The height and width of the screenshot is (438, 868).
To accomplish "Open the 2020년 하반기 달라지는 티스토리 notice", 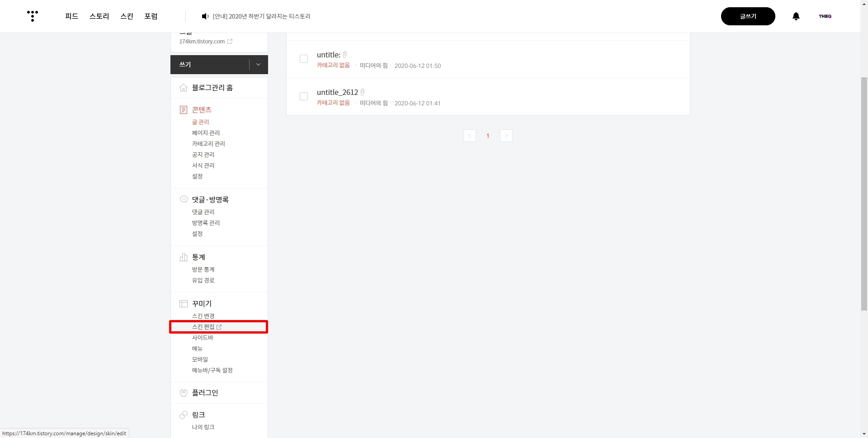I will pos(261,16).
